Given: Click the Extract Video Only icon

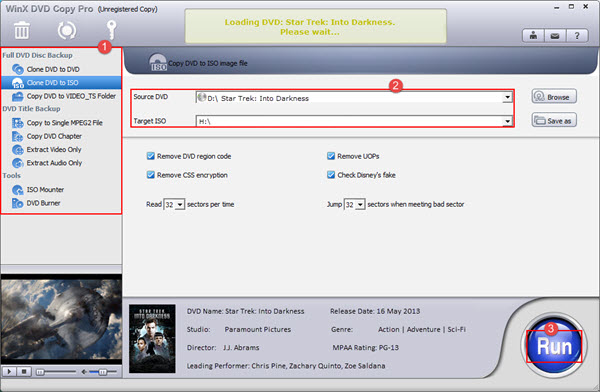Looking at the screenshot, I should click(18, 150).
